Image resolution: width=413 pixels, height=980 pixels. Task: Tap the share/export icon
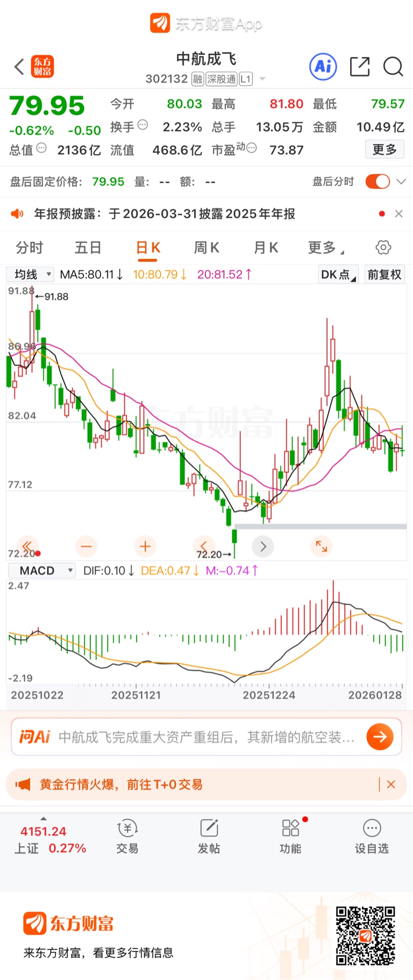tap(360, 67)
